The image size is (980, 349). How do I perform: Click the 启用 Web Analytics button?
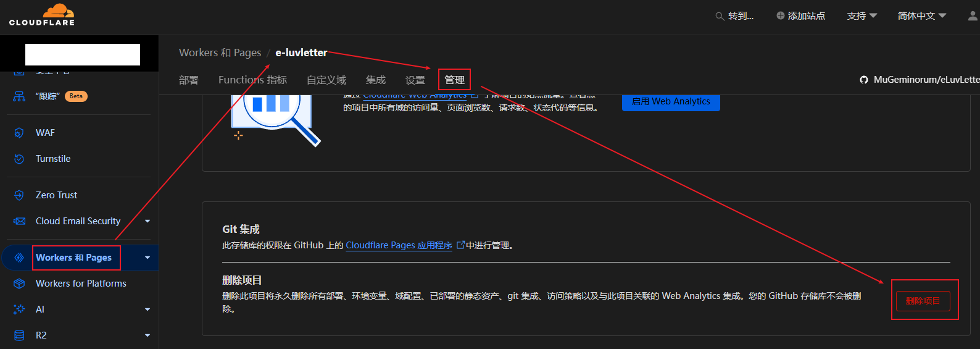click(671, 101)
